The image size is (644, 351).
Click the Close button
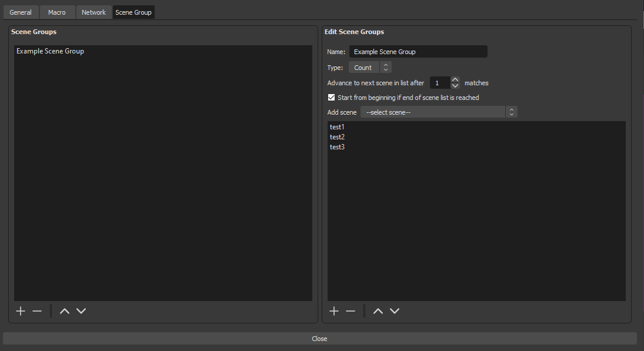coord(319,338)
